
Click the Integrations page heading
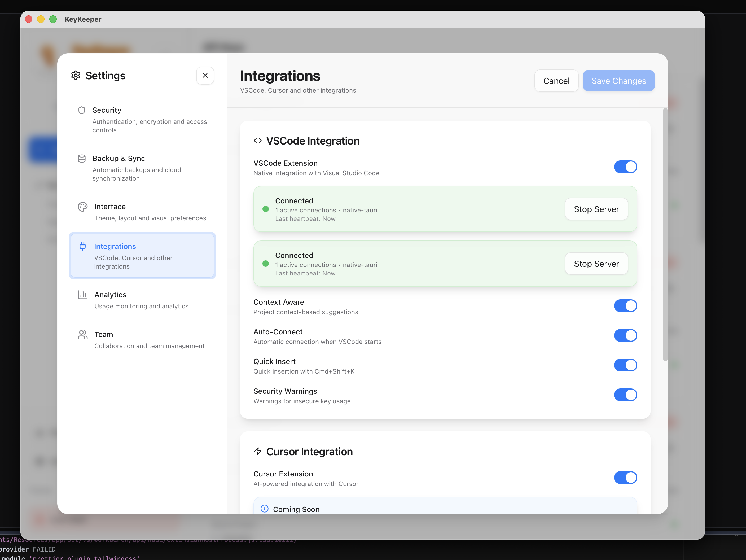click(280, 76)
